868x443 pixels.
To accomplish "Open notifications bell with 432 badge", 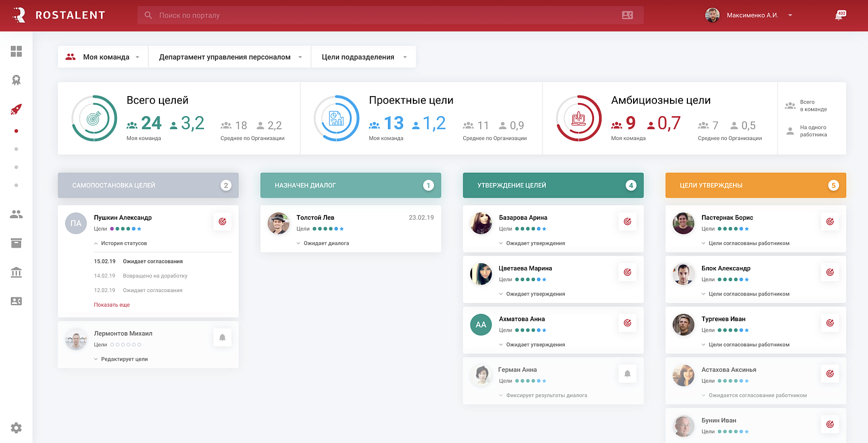I will (839, 15).
